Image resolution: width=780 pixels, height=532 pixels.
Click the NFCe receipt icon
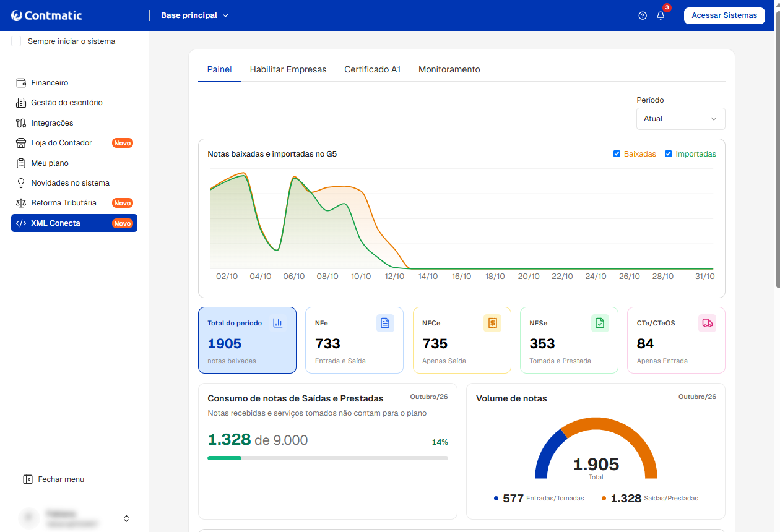tap(492, 323)
